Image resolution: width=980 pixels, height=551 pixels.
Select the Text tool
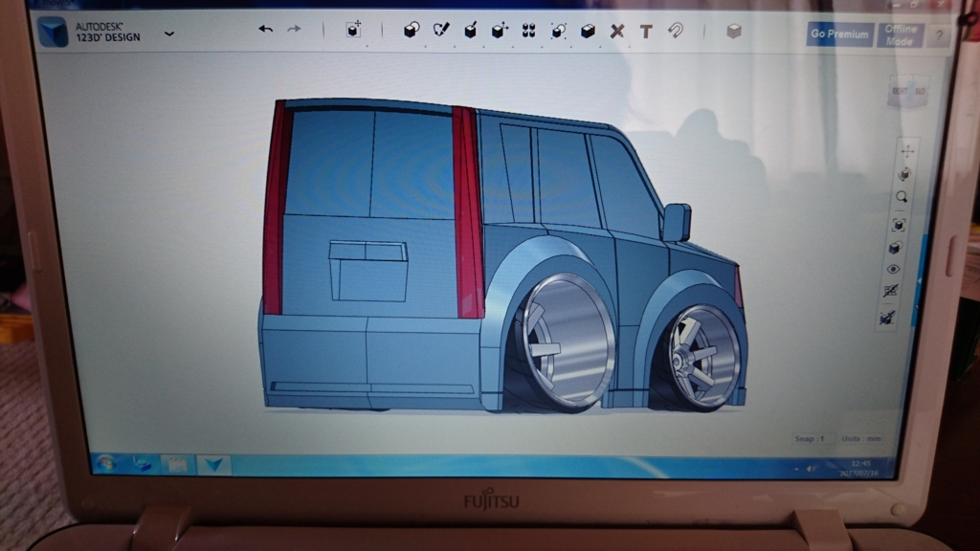pos(646,31)
